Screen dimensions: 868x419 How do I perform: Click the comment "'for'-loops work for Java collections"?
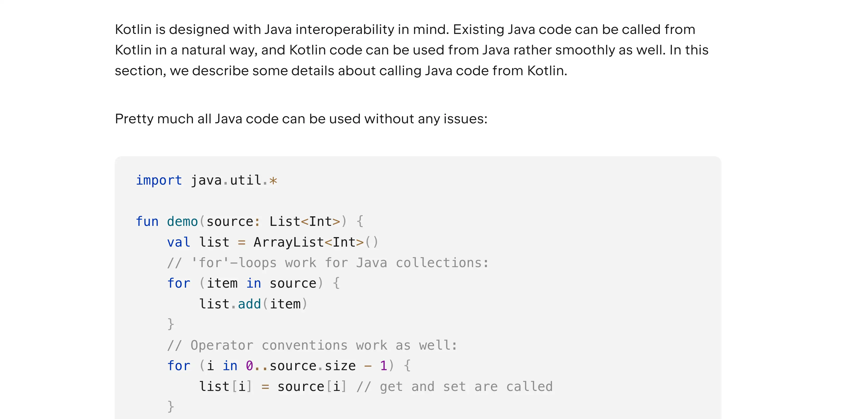click(328, 263)
